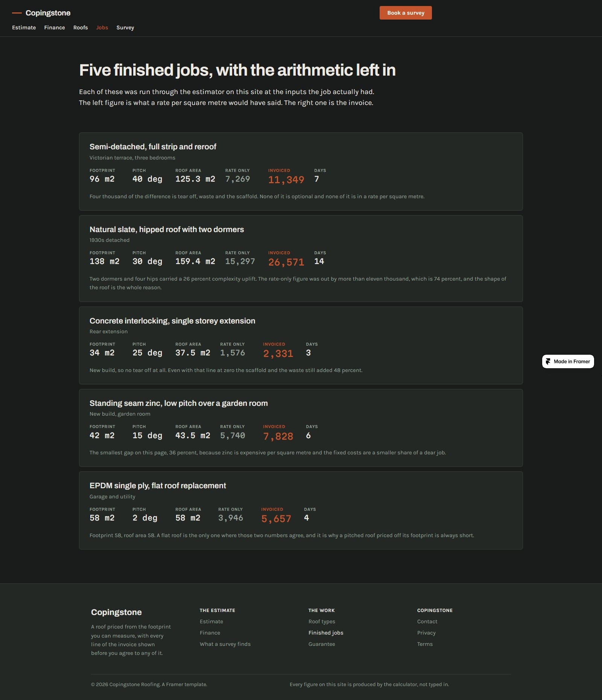Screen dimensions: 602x700
Task: Visit the Contact footer link
Action: 427,621
